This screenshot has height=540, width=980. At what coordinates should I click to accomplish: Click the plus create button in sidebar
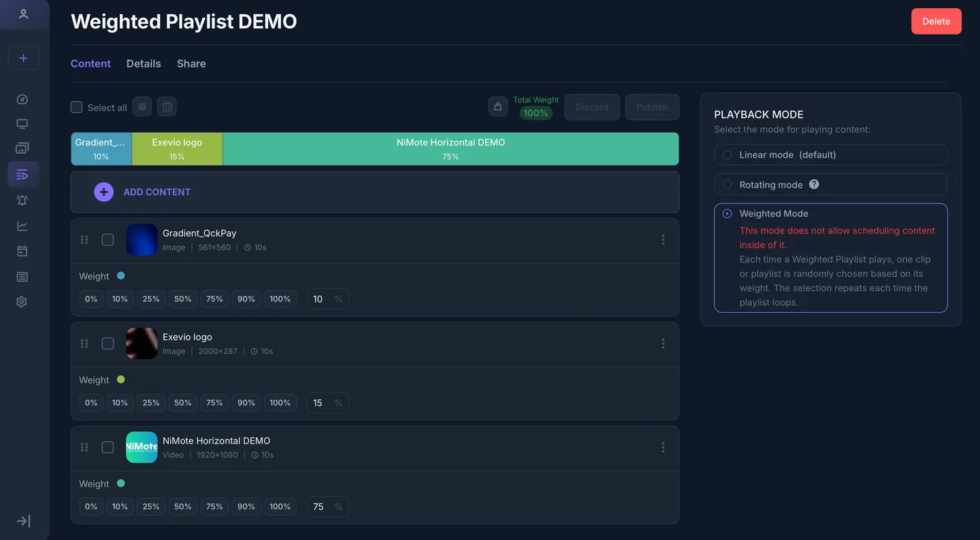[x=23, y=58]
